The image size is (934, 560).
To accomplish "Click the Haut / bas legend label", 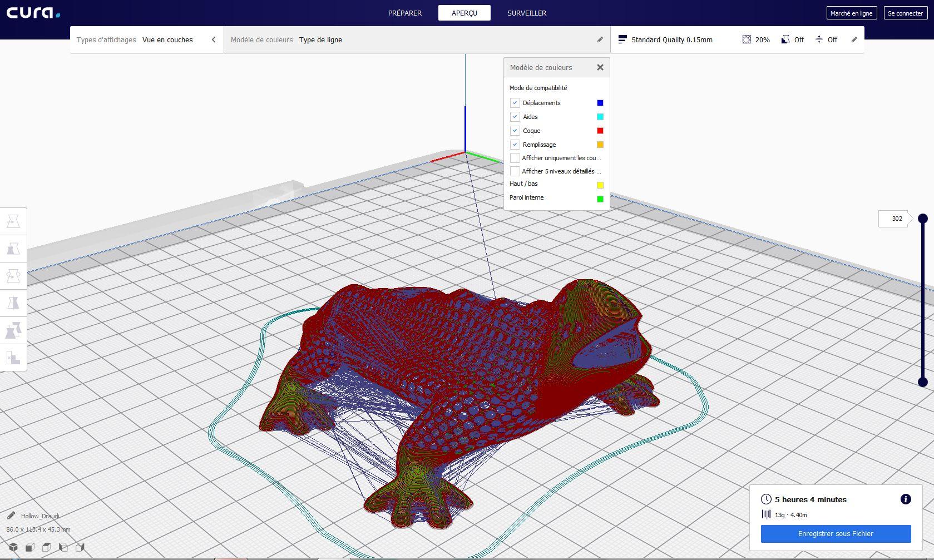I will coord(523,184).
